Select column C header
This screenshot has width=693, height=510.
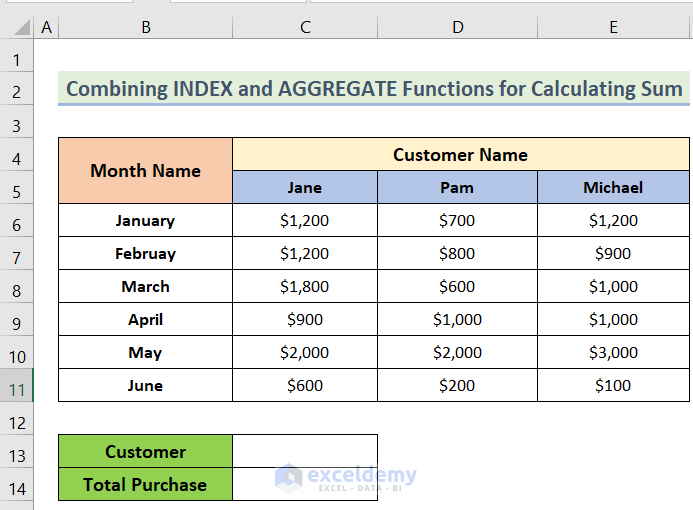(x=305, y=28)
